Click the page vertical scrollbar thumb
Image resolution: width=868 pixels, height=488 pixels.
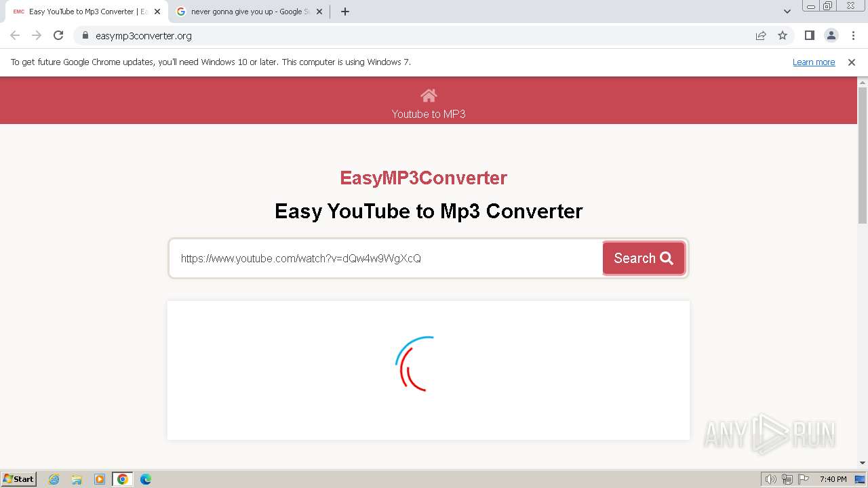point(863,155)
